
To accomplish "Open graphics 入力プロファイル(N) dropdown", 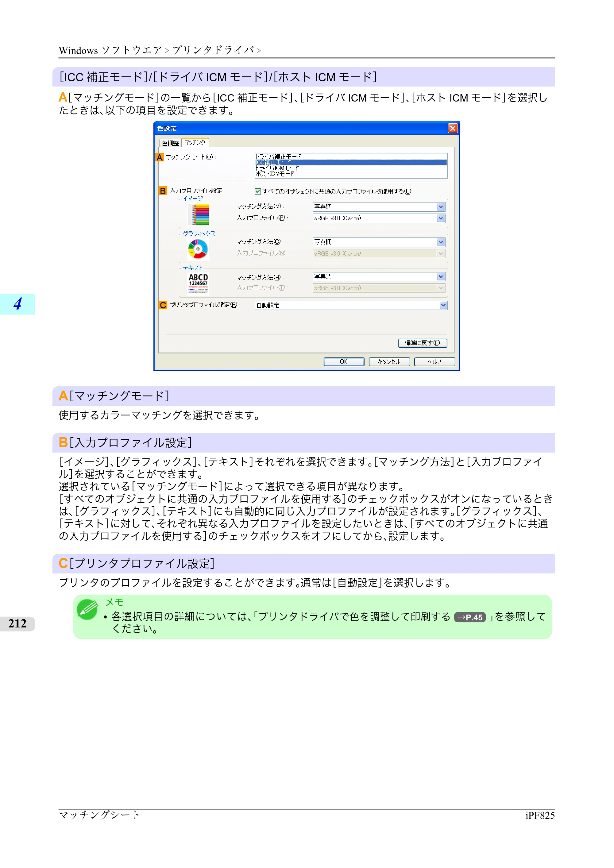I will click(379, 254).
